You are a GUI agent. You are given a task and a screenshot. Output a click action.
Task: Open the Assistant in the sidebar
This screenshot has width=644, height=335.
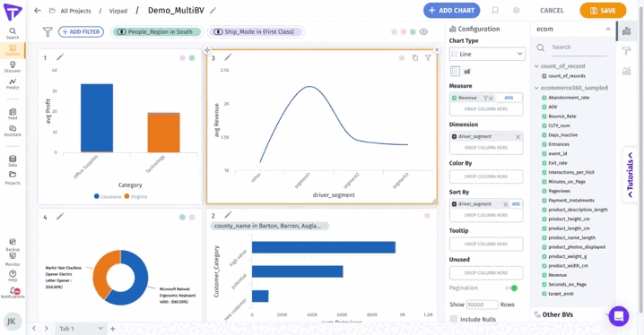tap(13, 131)
